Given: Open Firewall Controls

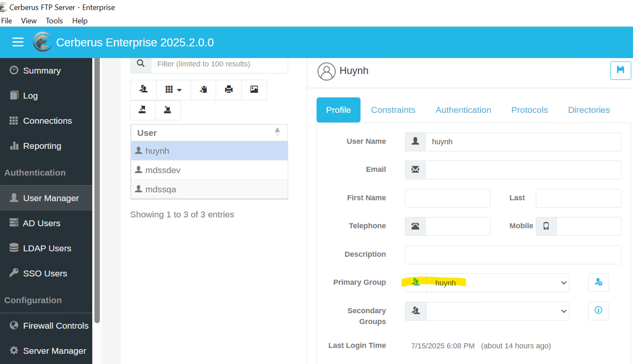Looking at the screenshot, I should (x=46, y=326).
